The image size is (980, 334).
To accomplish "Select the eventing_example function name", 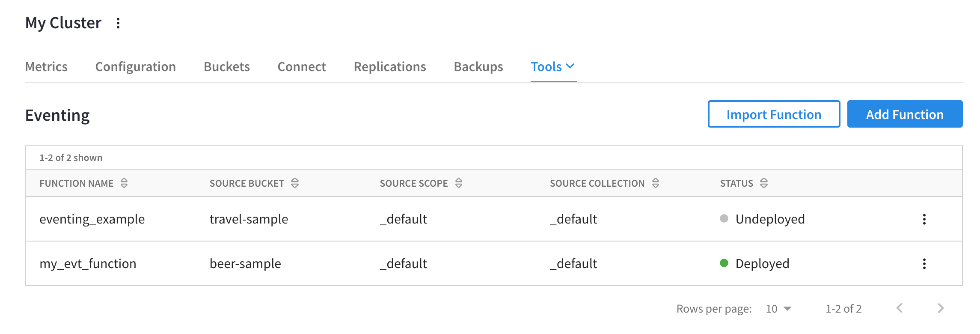I will click(92, 219).
